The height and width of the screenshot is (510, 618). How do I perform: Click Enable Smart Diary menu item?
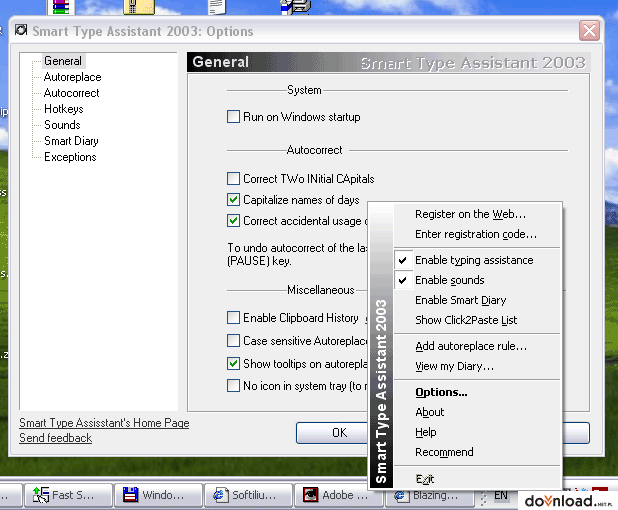[477, 300]
